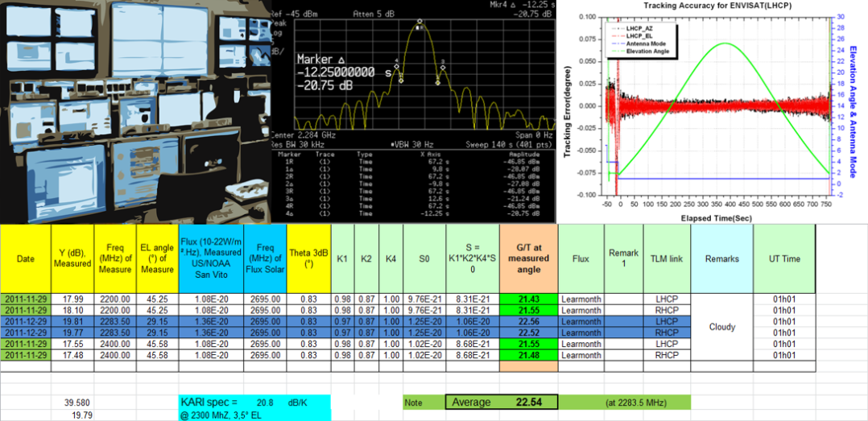The height and width of the screenshot is (421, 868).
Task: Select the 'Y (dB), Measured' column header
Action: pos(72,258)
